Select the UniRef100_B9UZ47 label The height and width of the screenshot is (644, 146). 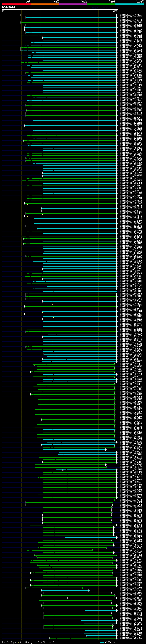(131, 103)
